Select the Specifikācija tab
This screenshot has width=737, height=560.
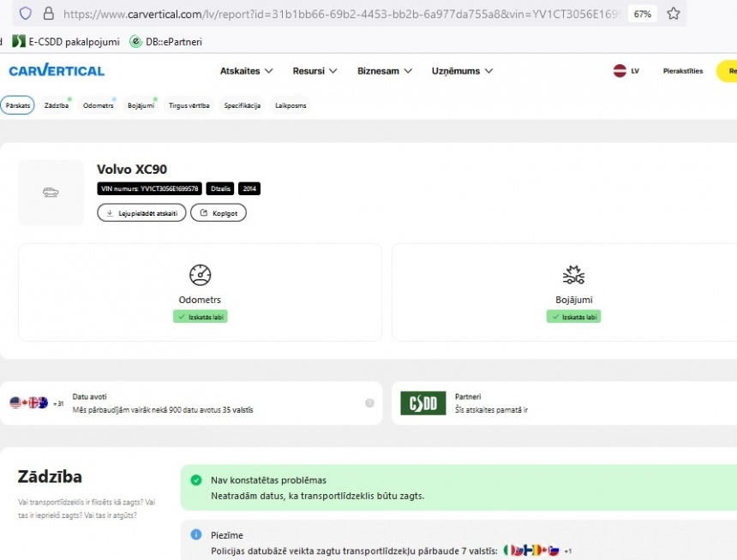pos(242,105)
